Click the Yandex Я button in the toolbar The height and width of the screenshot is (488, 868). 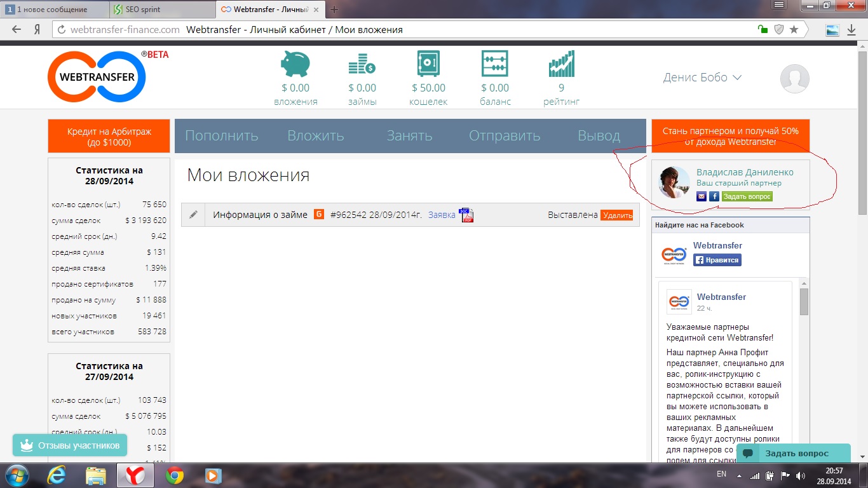pyautogui.click(x=37, y=29)
